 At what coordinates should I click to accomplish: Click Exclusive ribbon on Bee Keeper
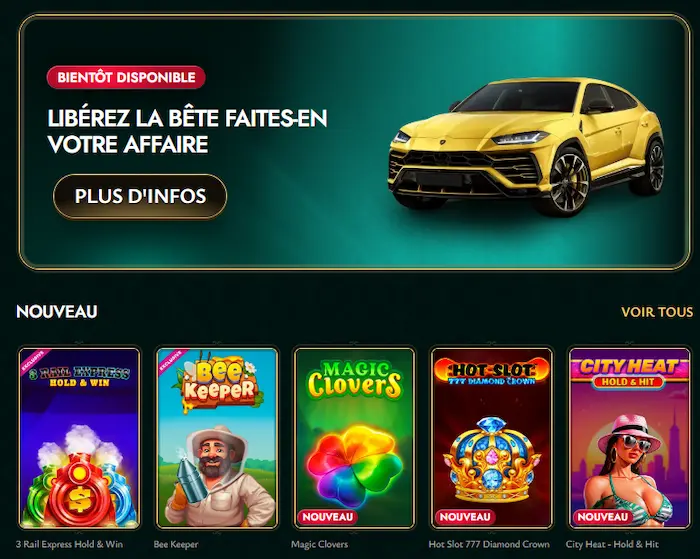coord(171,362)
